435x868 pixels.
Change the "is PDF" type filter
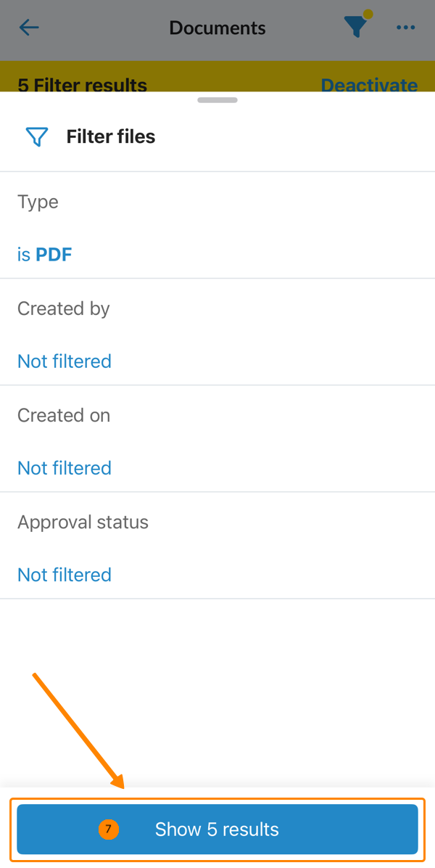coord(45,255)
